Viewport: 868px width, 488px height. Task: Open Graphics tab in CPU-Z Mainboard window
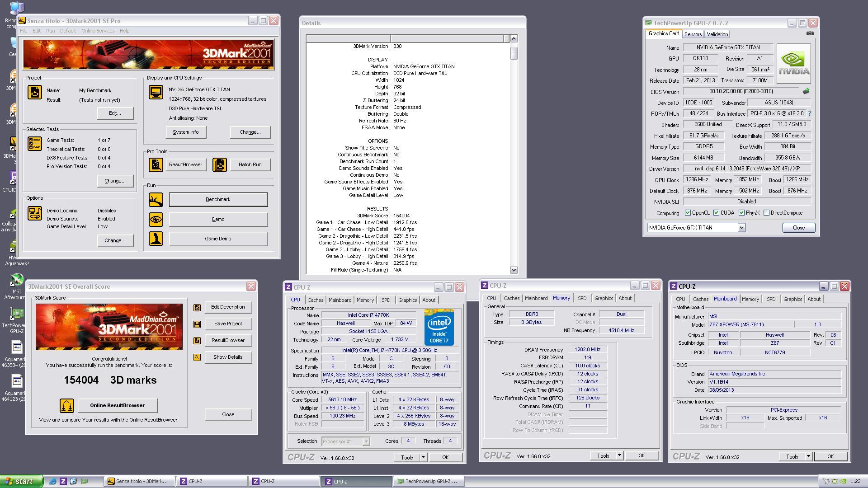tap(793, 299)
